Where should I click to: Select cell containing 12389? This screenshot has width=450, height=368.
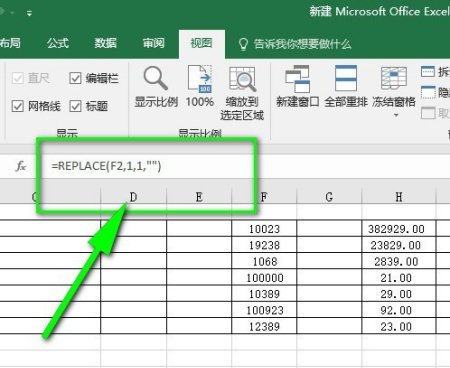click(x=264, y=326)
